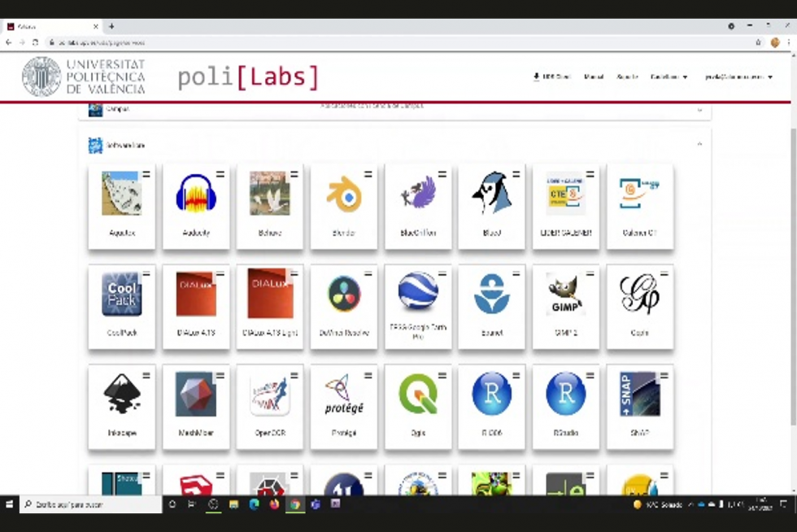This screenshot has width=797, height=532.
Task: Click the poli[Labs] site title
Action: [249, 77]
